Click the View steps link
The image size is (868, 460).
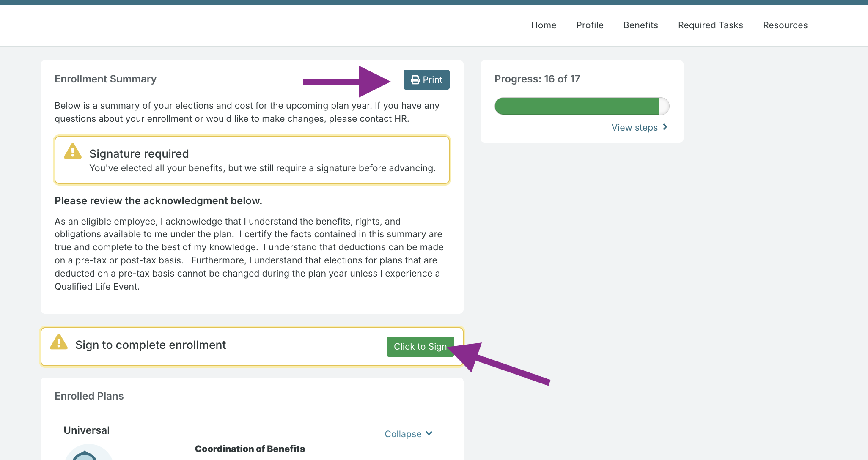pyautogui.click(x=635, y=127)
